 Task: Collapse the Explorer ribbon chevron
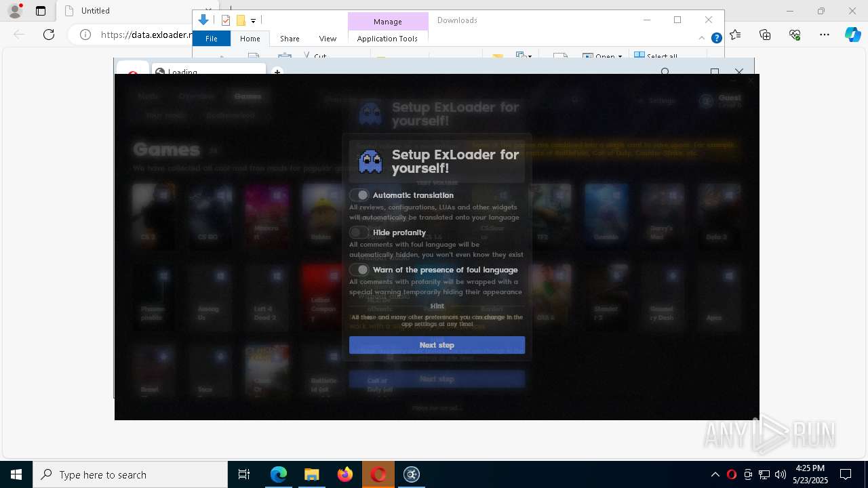(x=702, y=38)
